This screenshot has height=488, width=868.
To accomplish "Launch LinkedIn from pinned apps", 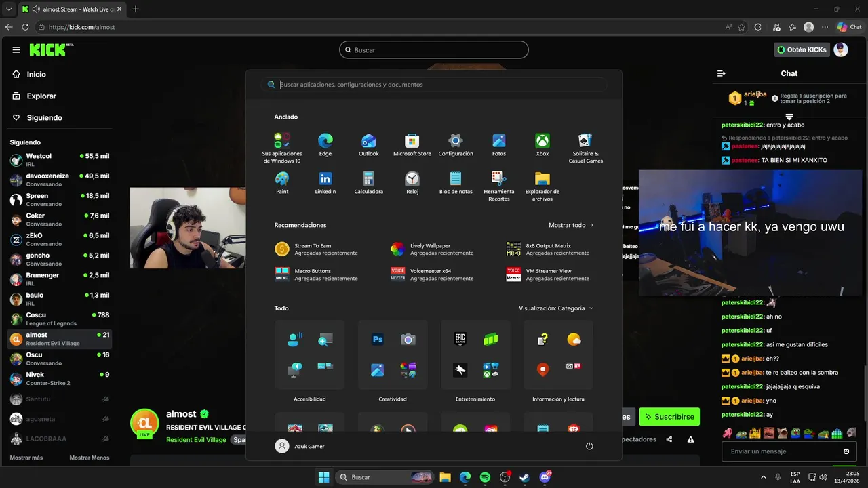I will [x=325, y=183].
